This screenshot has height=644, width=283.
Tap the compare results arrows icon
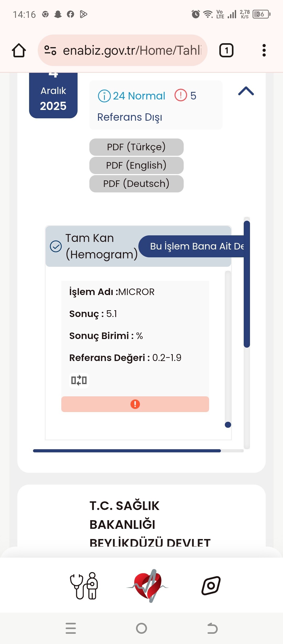pos(79,380)
